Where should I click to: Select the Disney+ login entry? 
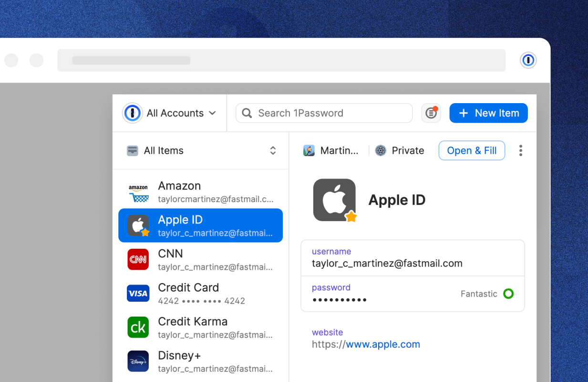tap(200, 361)
